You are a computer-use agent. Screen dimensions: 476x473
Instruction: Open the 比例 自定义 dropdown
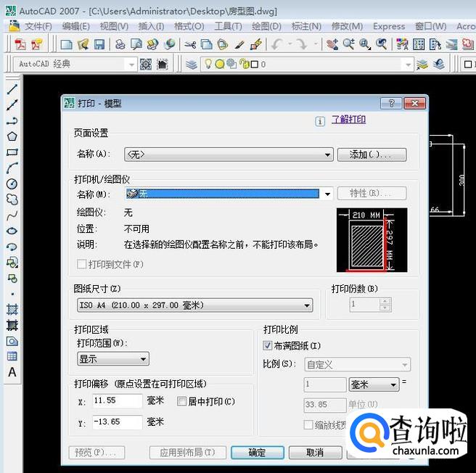pos(357,364)
